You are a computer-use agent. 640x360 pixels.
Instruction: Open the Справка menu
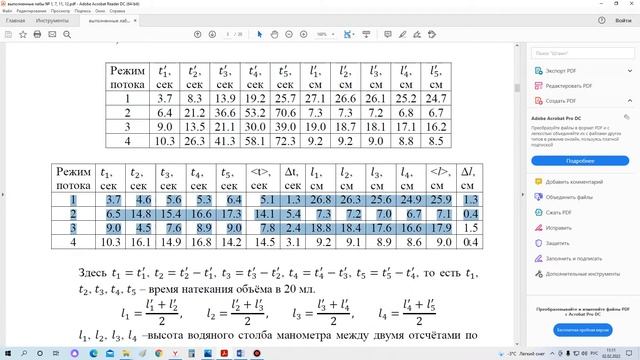coord(117,11)
